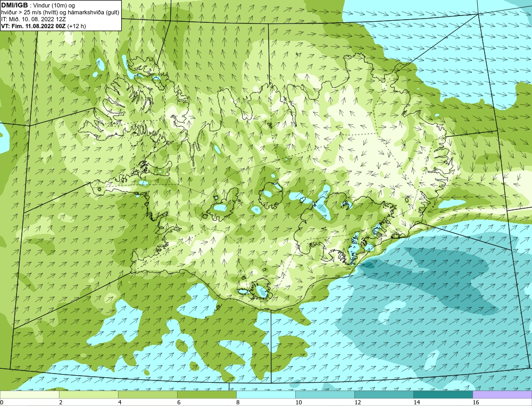Click the legend label '10'
This screenshot has height=406, width=532.
coord(298,402)
